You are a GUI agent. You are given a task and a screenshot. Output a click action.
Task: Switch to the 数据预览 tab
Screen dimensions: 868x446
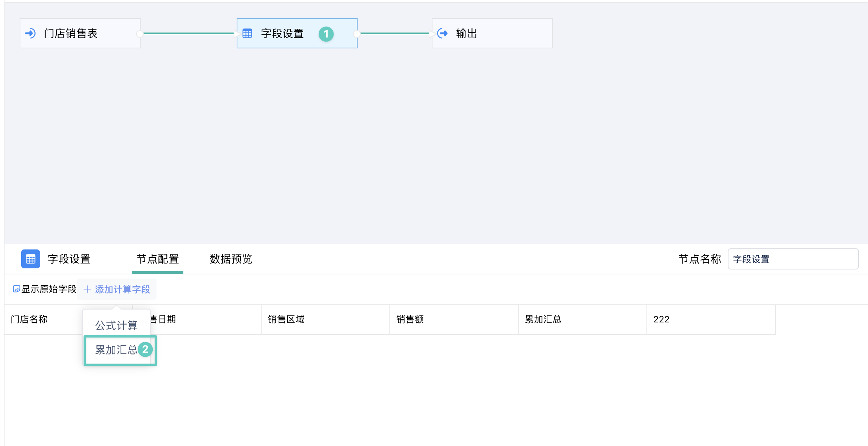click(231, 259)
